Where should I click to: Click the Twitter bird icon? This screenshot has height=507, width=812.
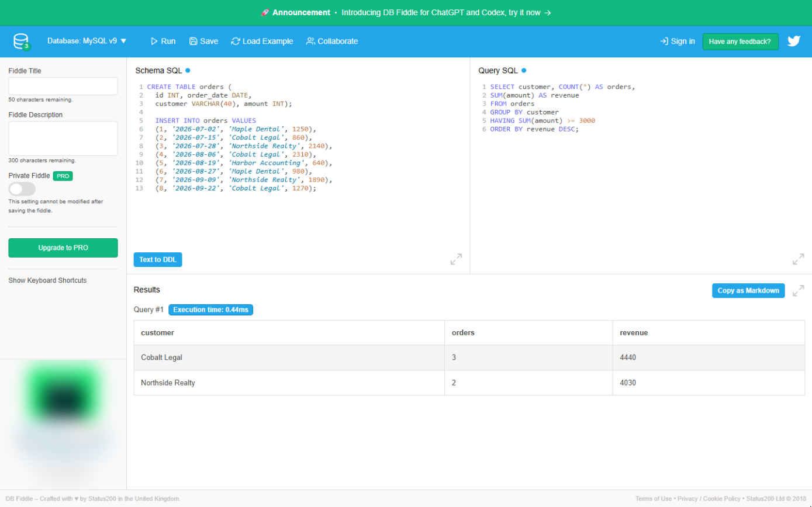[793, 41]
